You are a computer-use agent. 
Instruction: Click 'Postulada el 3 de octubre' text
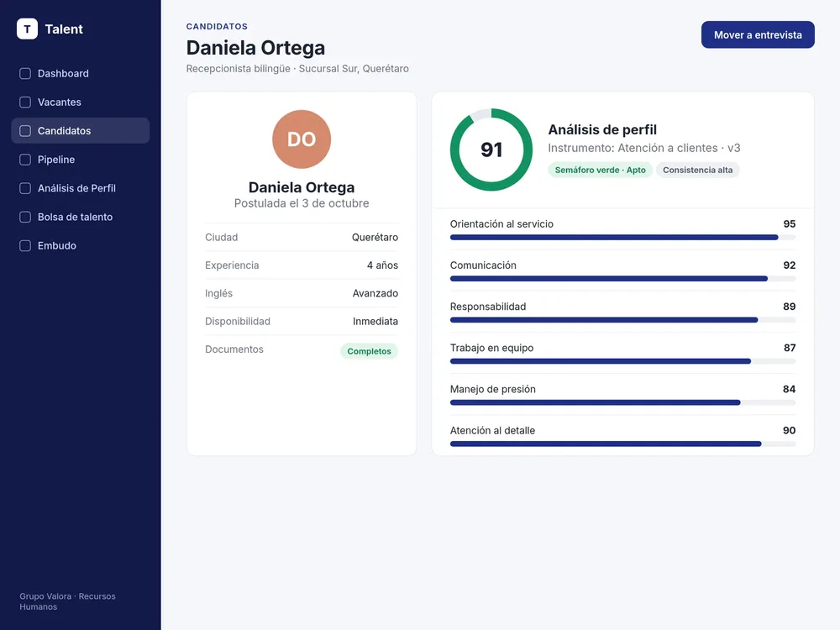tap(302, 203)
